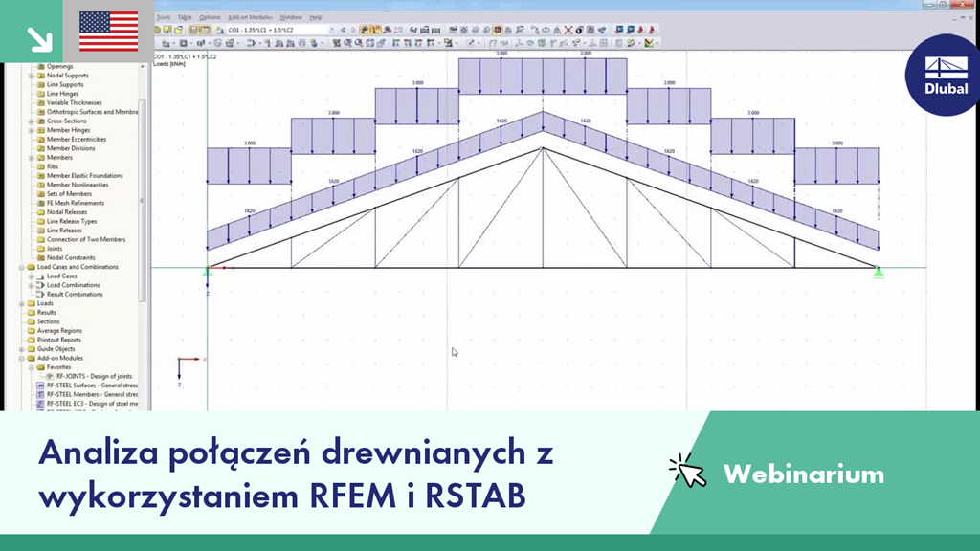The image size is (980, 551).
Task: Expand the Guide Objects tree node
Action: click(21, 349)
